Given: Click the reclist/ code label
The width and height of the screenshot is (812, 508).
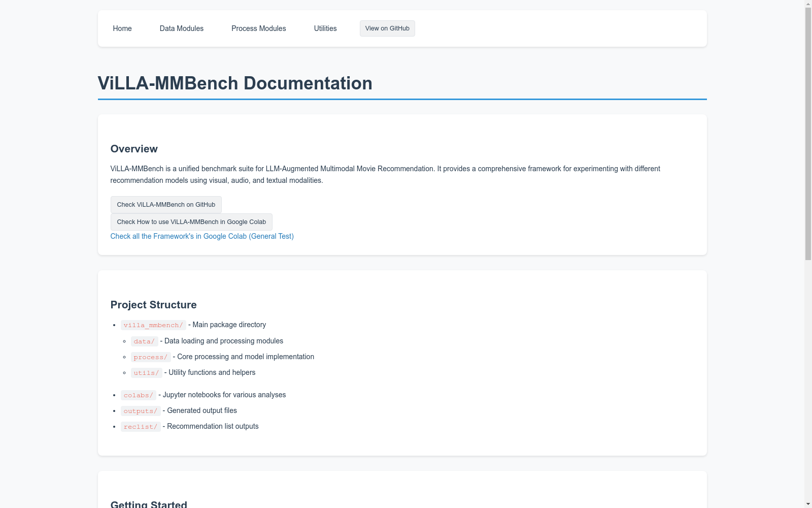Looking at the screenshot, I should tap(141, 427).
